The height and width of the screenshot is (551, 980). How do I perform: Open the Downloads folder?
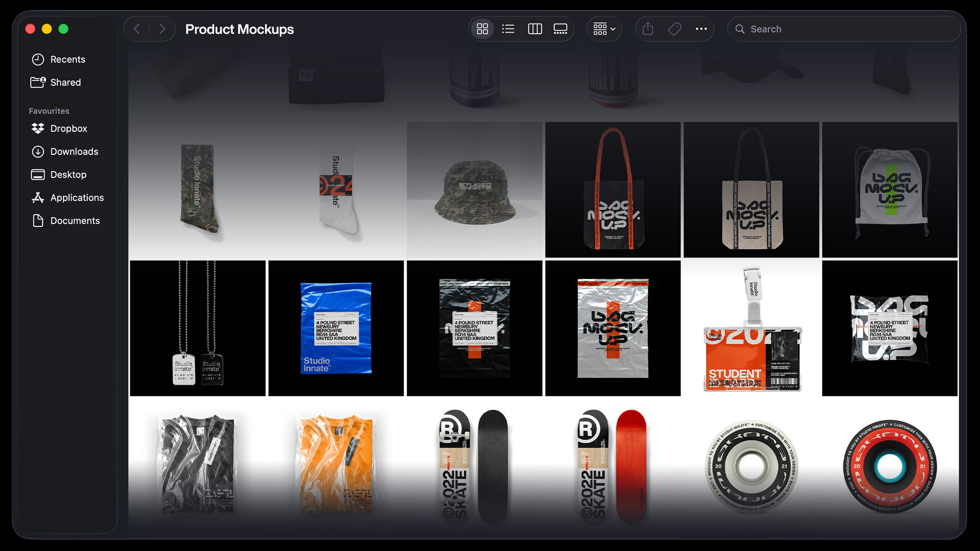[74, 151]
